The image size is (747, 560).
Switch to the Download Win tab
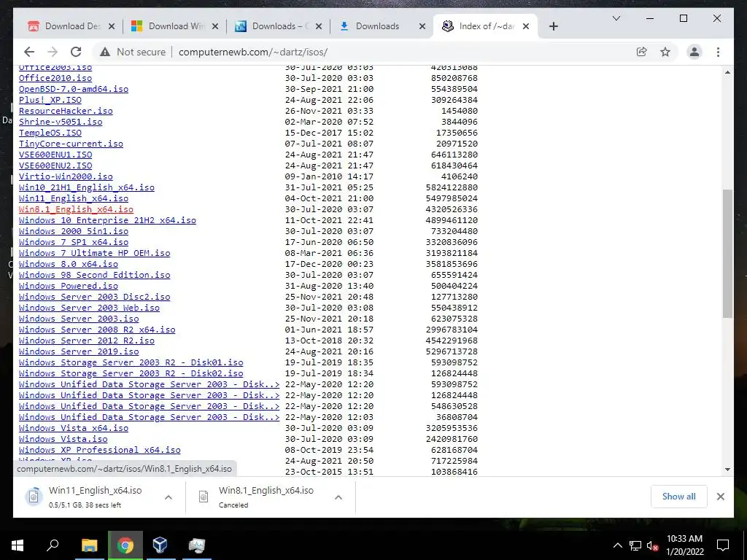(174, 26)
